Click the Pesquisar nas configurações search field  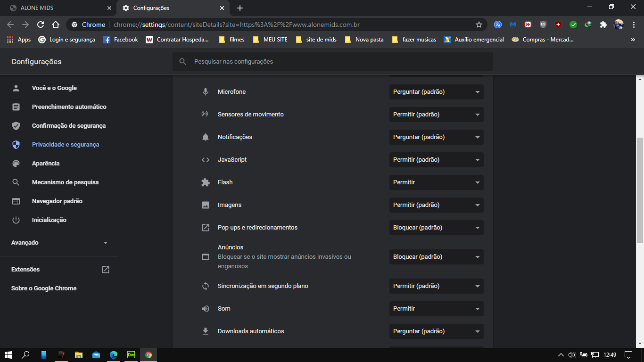pos(332,62)
